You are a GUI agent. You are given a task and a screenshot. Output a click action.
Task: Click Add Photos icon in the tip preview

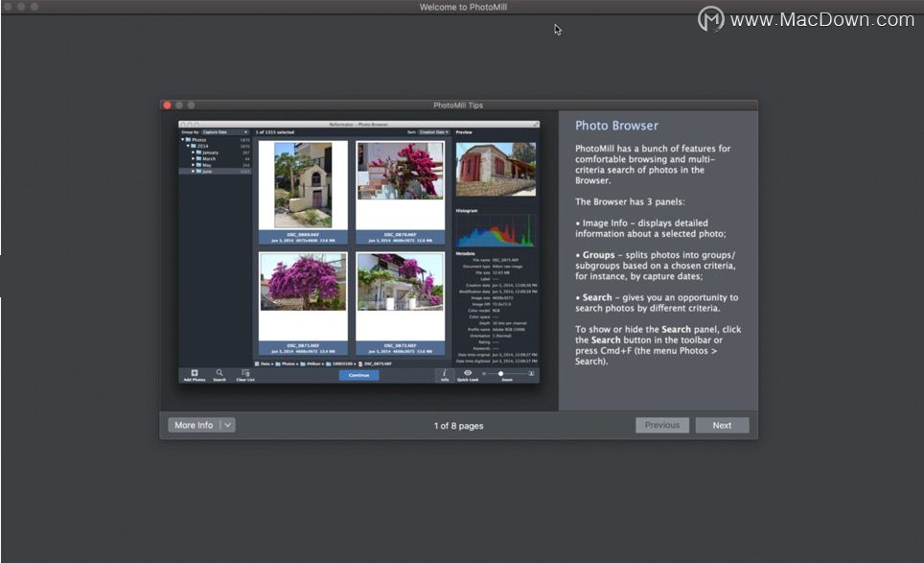point(195,375)
